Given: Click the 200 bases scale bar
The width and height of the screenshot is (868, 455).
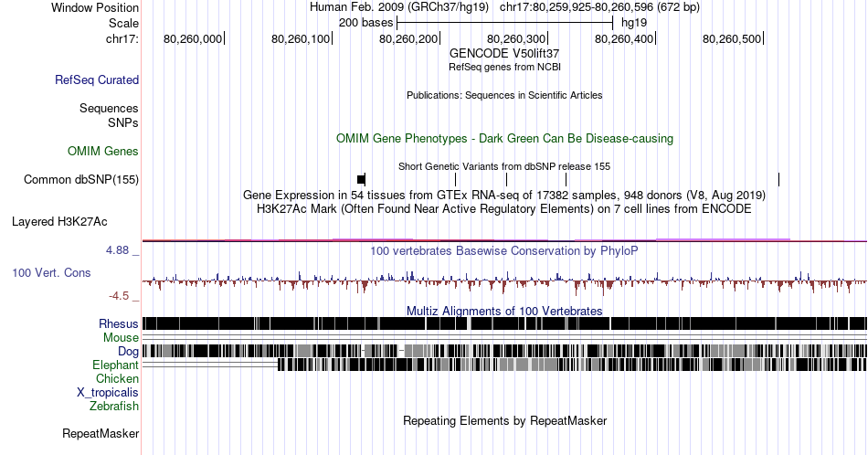Looking at the screenshot, I should click(505, 23).
